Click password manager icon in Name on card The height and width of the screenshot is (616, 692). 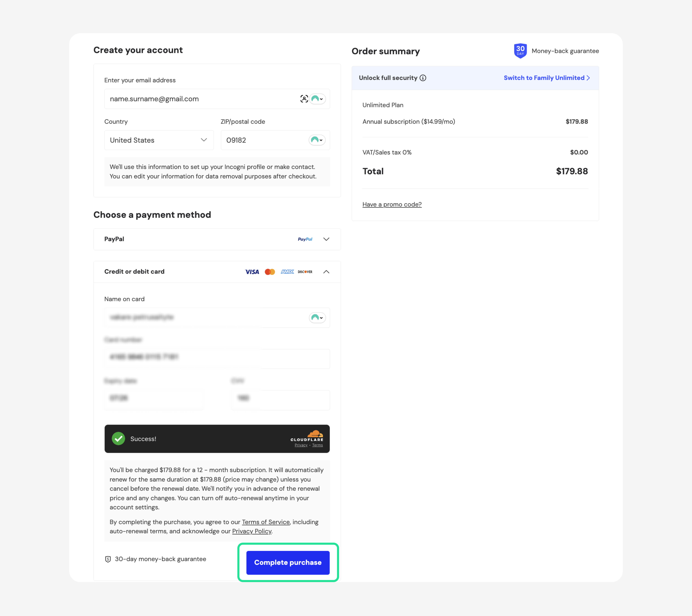click(317, 318)
